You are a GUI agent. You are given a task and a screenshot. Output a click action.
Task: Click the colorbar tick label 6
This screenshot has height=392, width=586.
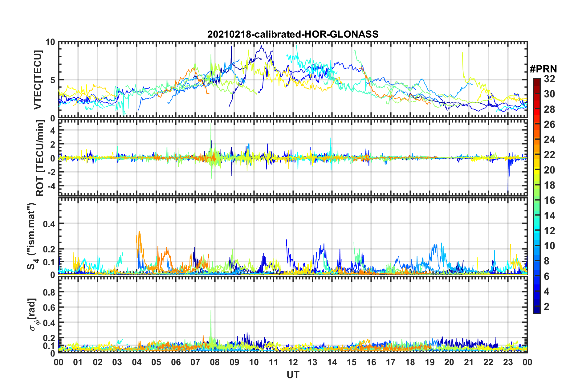tap(547, 276)
